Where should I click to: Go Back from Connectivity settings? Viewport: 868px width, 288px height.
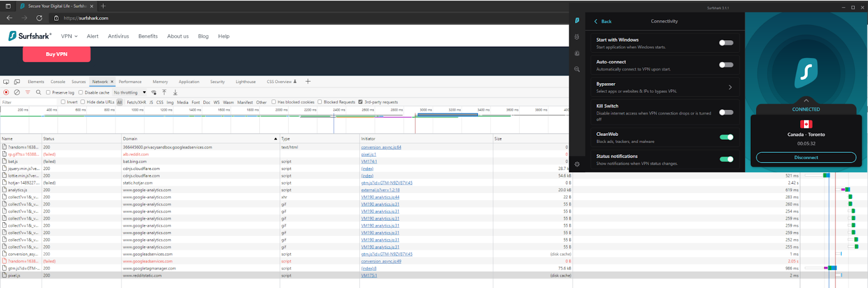[x=603, y=21]
